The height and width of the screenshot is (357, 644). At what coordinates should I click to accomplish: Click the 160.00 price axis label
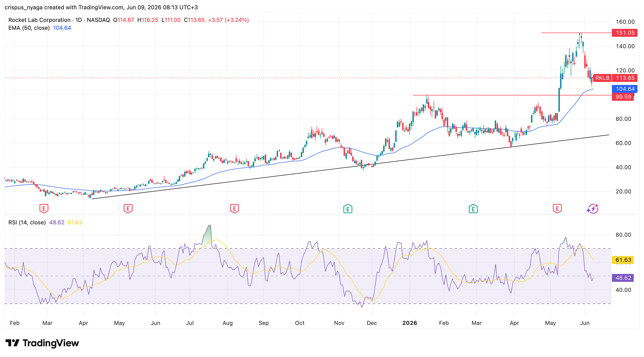pyautogui.click(x=625, y=22)
